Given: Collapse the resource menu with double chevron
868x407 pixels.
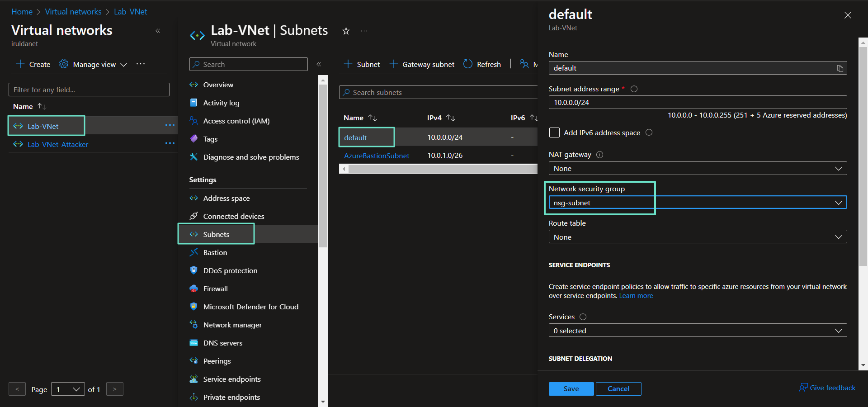Looking at the screenshot, I should [319, 64].
